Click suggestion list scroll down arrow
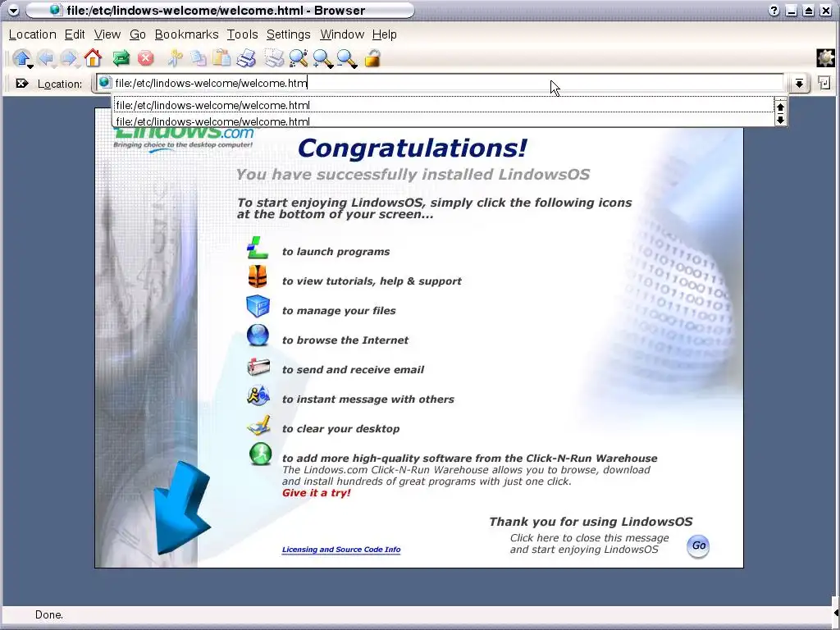The image size is (840, 630). click(781, 120)
